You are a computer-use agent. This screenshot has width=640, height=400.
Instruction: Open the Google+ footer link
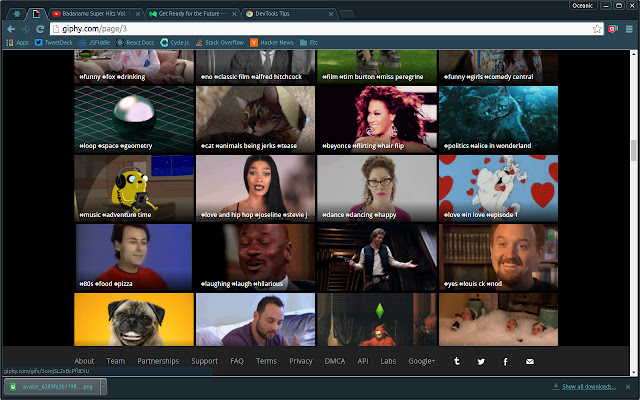point(422,361)
